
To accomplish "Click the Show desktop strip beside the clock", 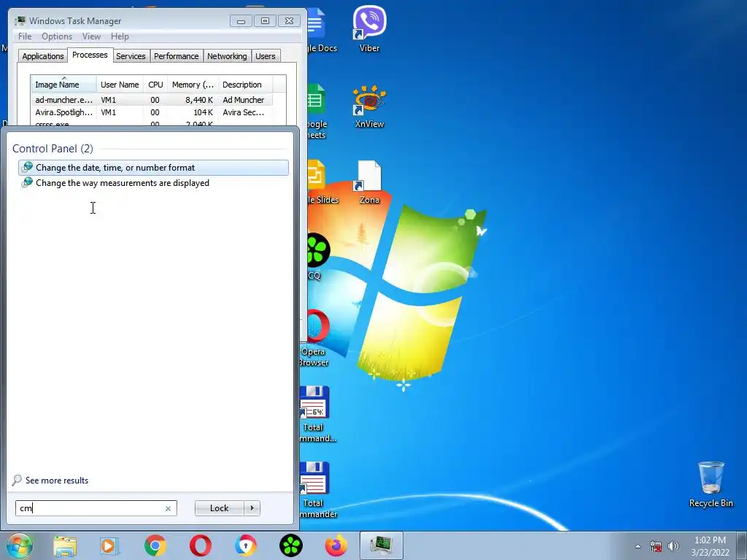I will click(x=742, y=545).
